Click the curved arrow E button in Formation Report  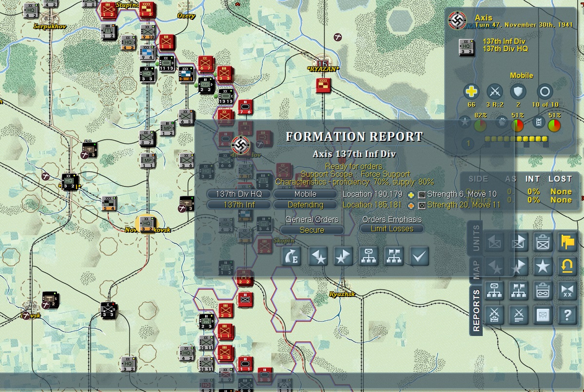(x=292, y=257)
